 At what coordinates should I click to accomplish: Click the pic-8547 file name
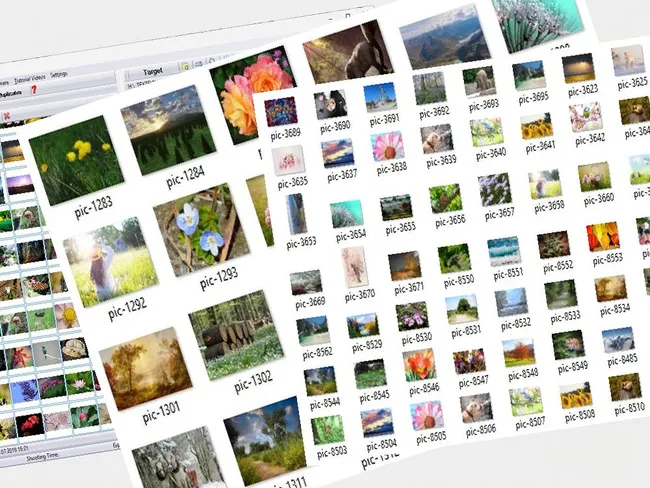pyautogui.click(x=473, y=381)
